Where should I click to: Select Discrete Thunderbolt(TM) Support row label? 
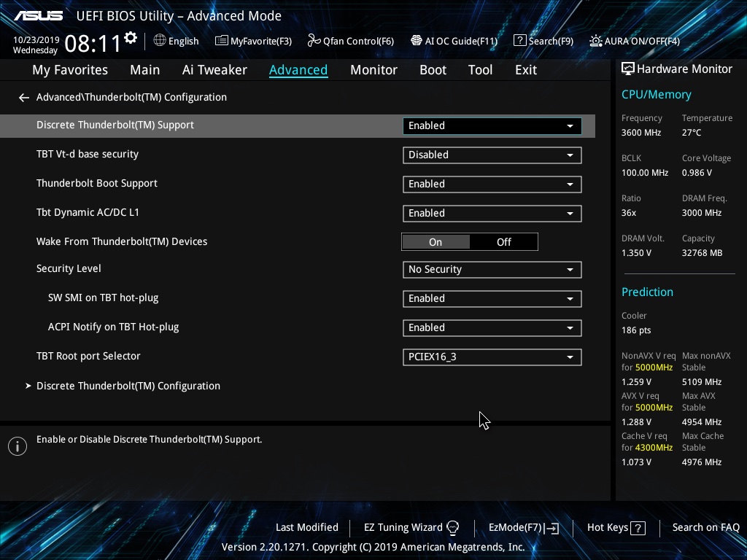(115, 125)
